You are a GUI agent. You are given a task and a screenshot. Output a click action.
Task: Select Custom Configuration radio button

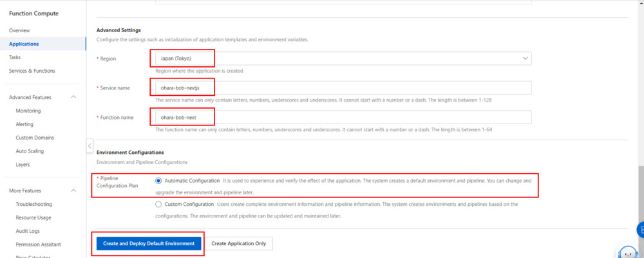click(158, 204)
